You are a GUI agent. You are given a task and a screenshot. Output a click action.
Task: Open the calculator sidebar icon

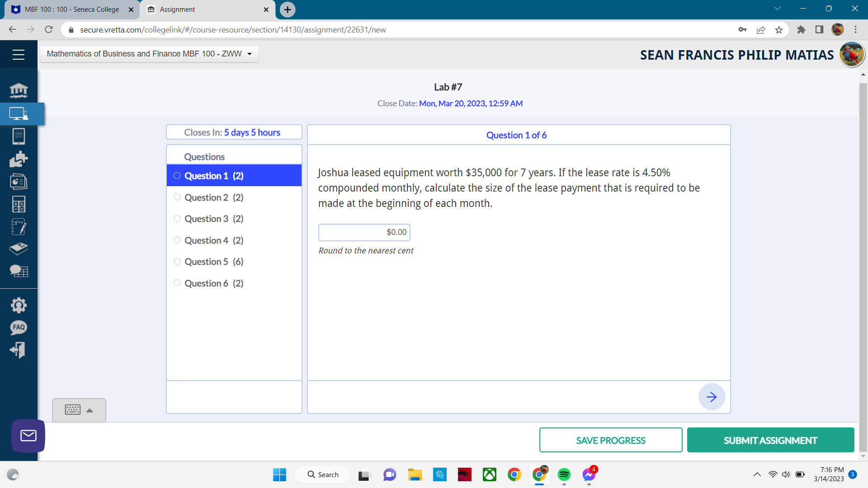19,204
